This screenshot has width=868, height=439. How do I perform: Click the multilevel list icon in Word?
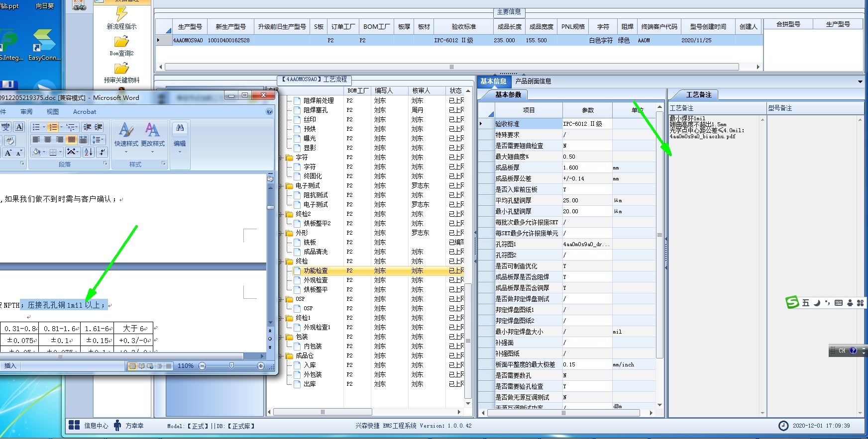point(71,127)
